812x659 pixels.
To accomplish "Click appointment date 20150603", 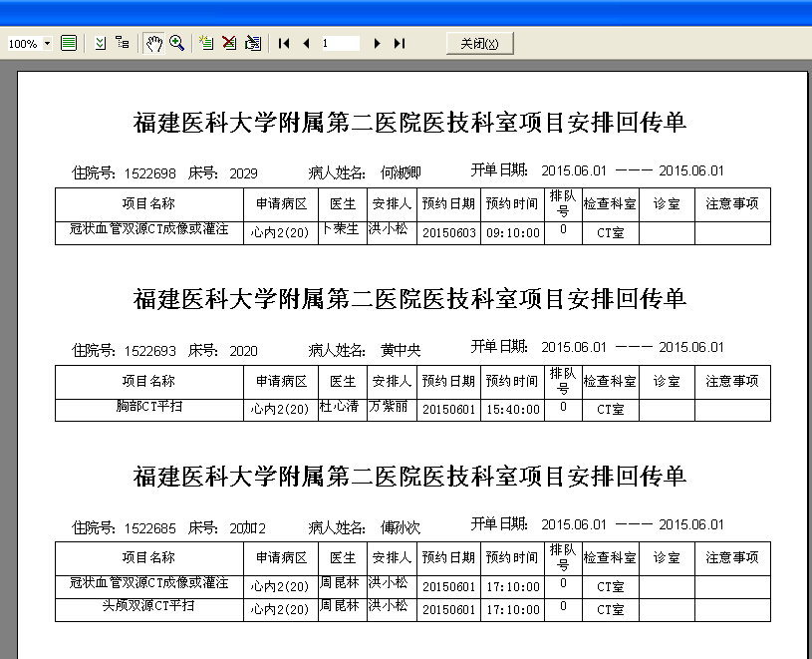I will 449,233.
